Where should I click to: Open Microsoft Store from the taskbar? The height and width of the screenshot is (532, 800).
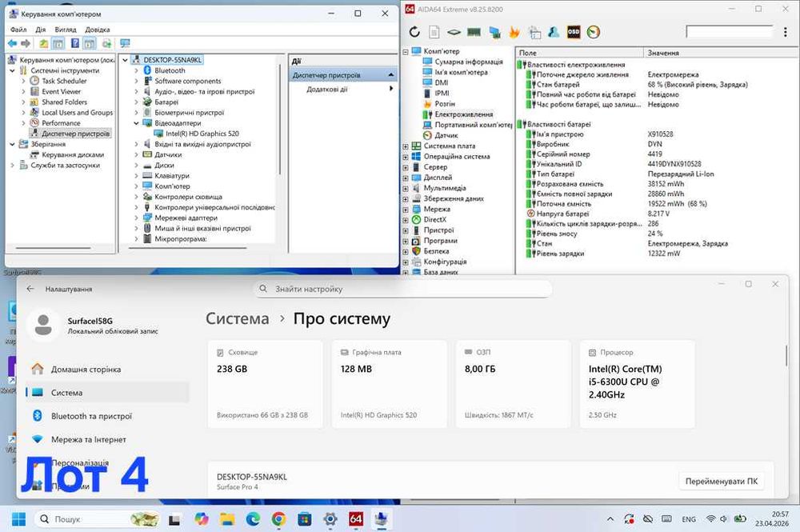click(305, 519)
